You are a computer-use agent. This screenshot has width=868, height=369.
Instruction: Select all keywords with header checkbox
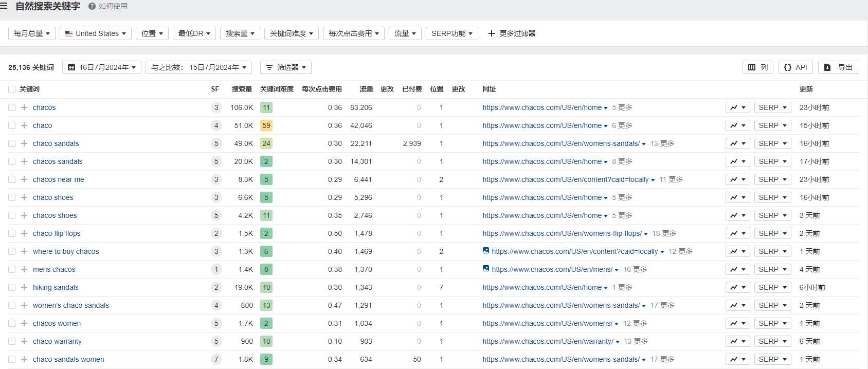point(12,89)
